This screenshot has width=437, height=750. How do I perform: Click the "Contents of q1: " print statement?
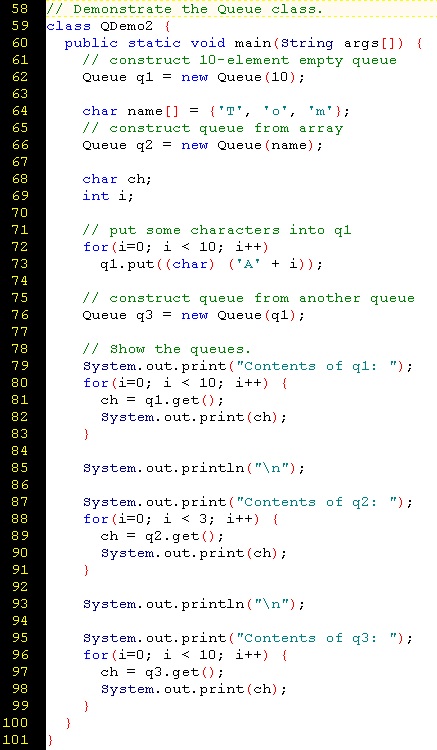[x=248, y=366]
